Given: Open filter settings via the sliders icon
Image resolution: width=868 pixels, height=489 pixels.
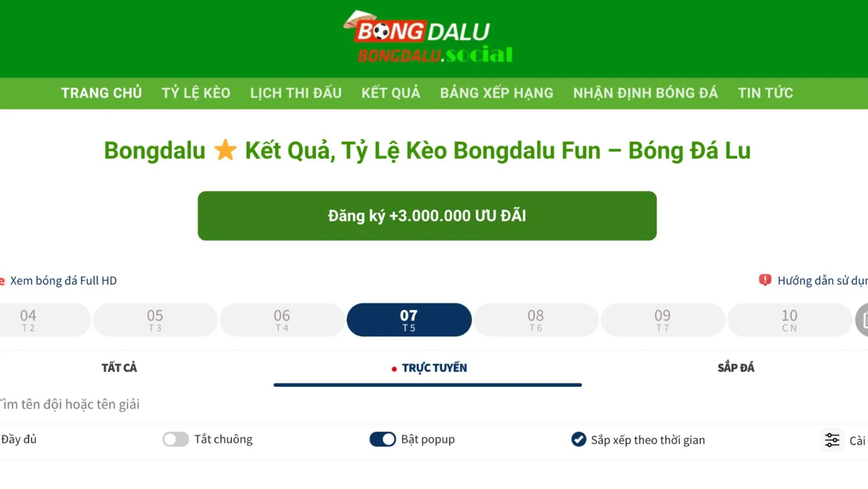Looking at the screenshot, I should coord(832,439).
